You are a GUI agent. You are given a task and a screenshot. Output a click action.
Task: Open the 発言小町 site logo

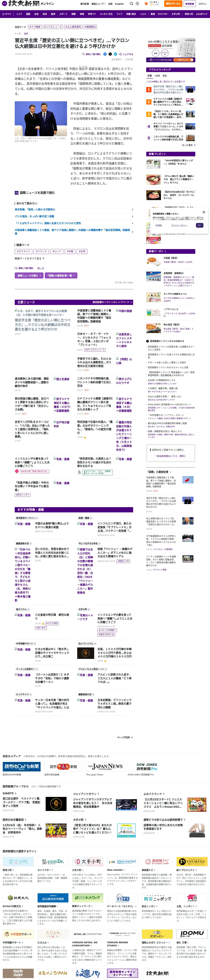pos(18,862)
